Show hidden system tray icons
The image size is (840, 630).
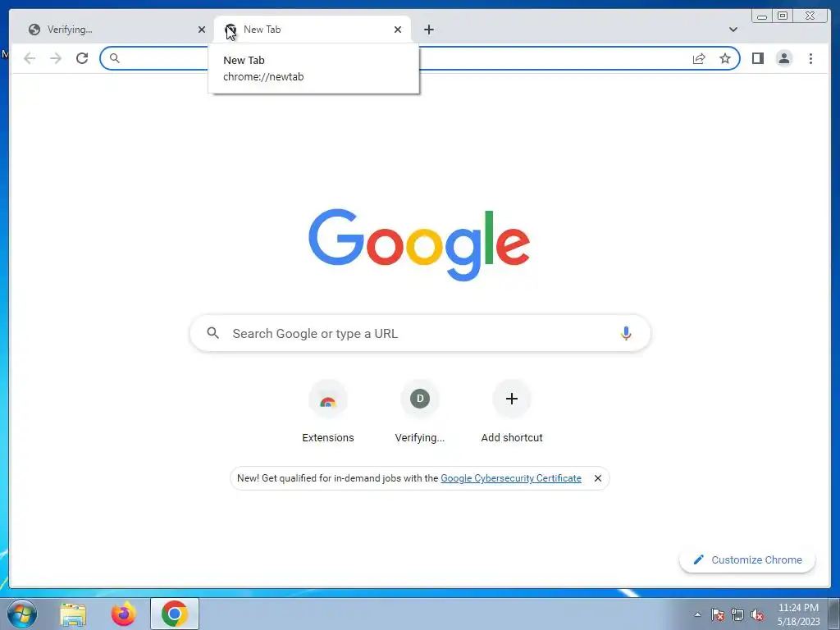pos(697,614)
